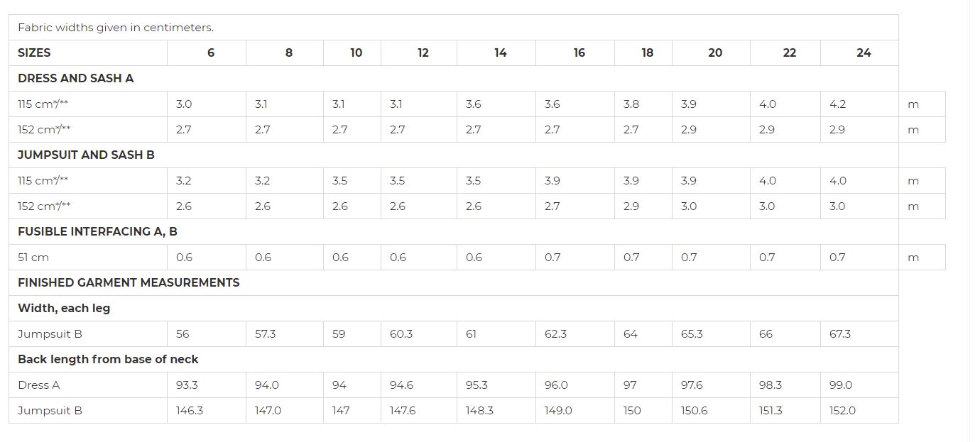Screen dimensions: 980x442
Task: Select the 150.6 back length cell
Action: tap(694, 411)
